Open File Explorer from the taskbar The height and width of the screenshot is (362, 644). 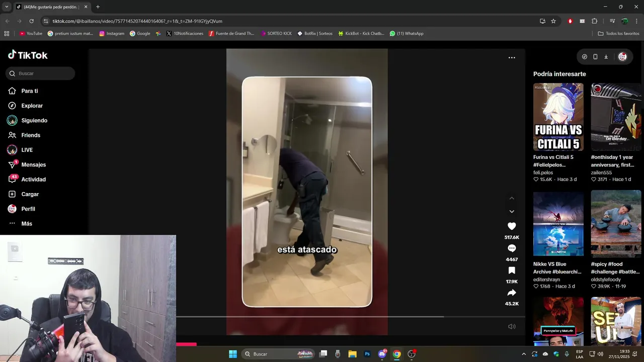(x=353, y=354)
